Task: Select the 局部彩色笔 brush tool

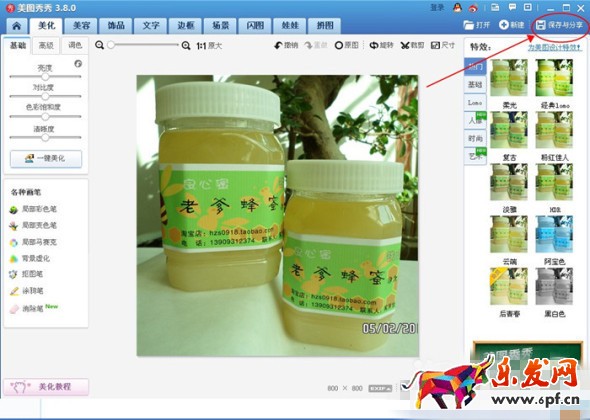Action: coord(33,209)
